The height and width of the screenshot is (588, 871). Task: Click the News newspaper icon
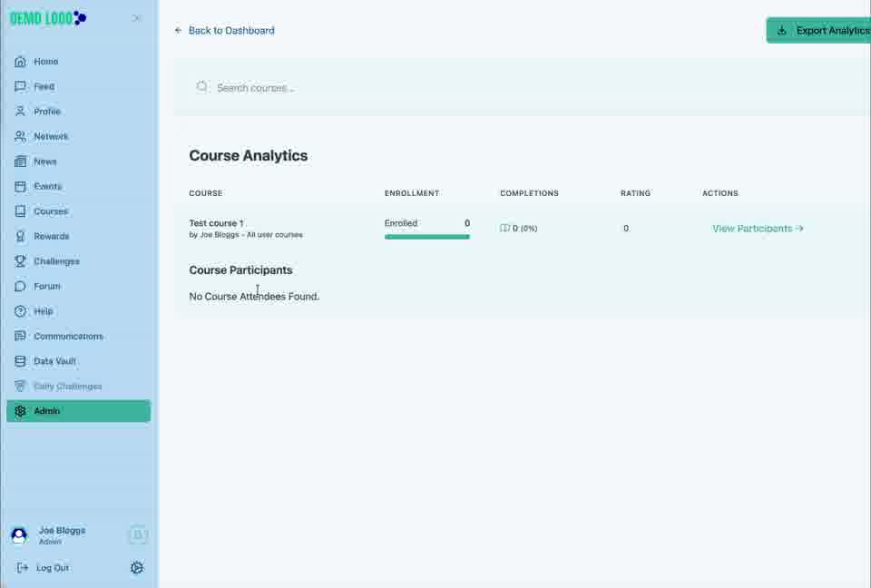pyautogui.click(x=20, y=162)
